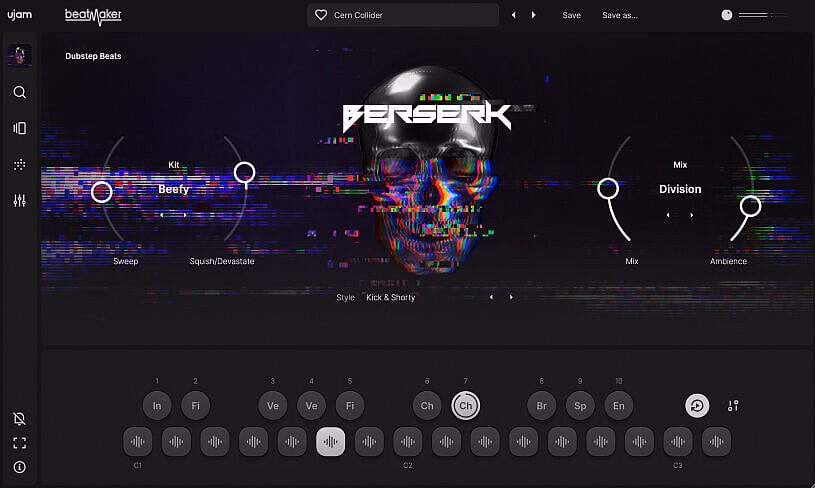The image size is (815, 488).
Task: Click the Mix amount knob handle
Action: click(608, 189)
